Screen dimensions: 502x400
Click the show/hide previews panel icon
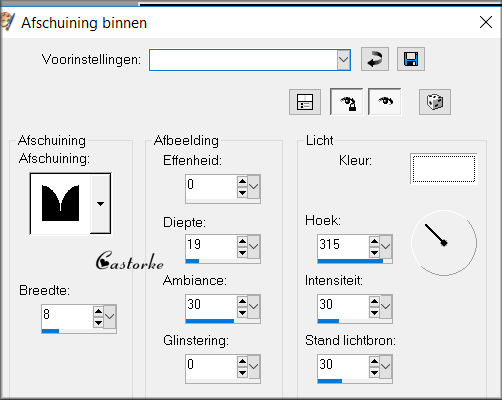coord(305,102)
